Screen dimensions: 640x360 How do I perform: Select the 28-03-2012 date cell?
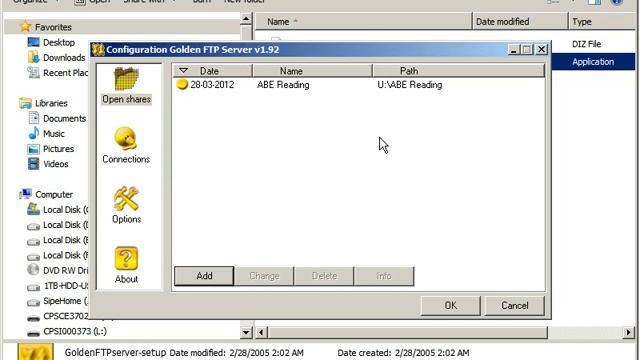(x=212, y=84)
